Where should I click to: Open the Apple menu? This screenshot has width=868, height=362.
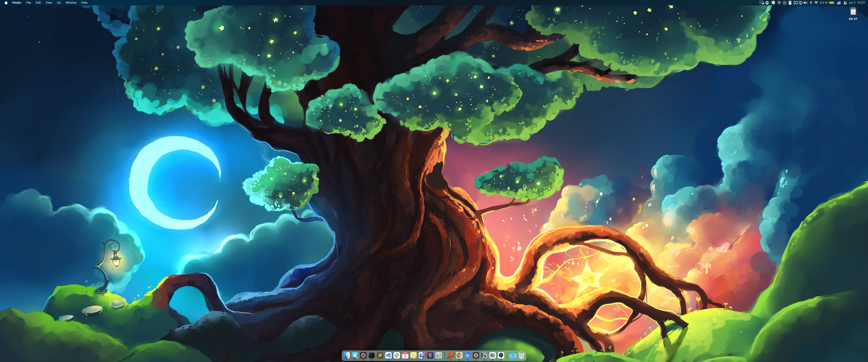click(6, 3)
